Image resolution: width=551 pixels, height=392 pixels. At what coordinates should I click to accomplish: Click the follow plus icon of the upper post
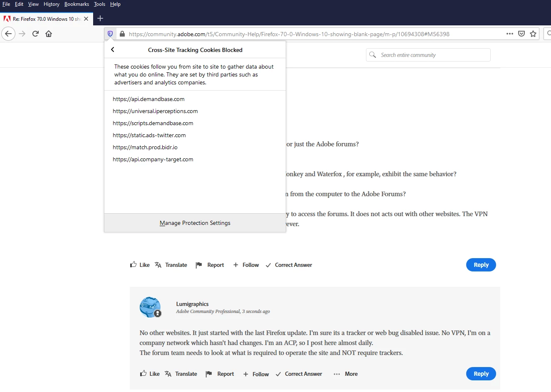(x=236, y=265)
